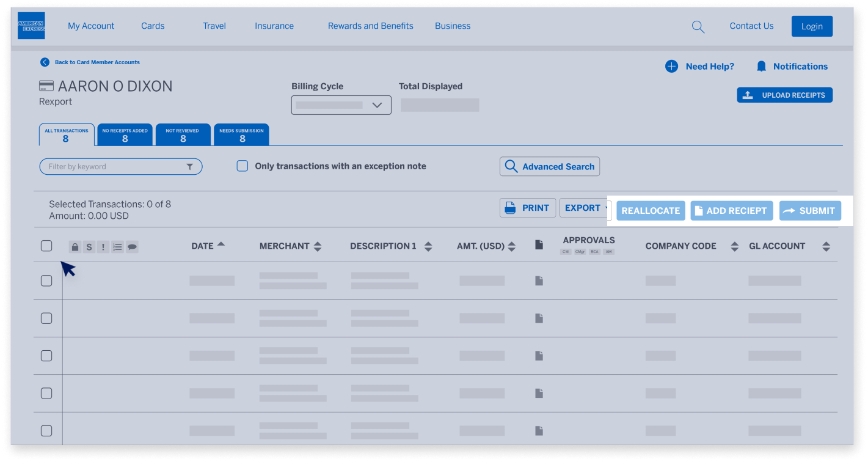Expand the EXPORT dropdown button
Viewport: 868px width, 459px height.
(585, 208)
